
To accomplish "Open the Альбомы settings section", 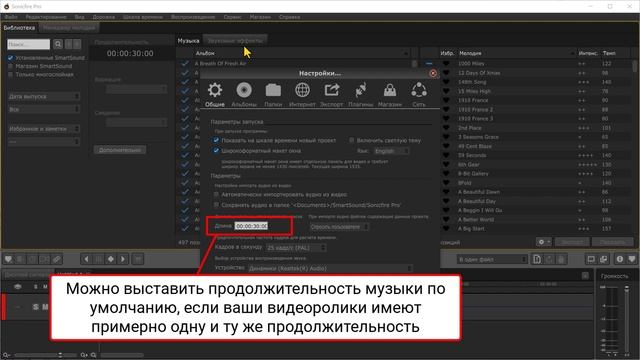I will click(x=244, y=95).
